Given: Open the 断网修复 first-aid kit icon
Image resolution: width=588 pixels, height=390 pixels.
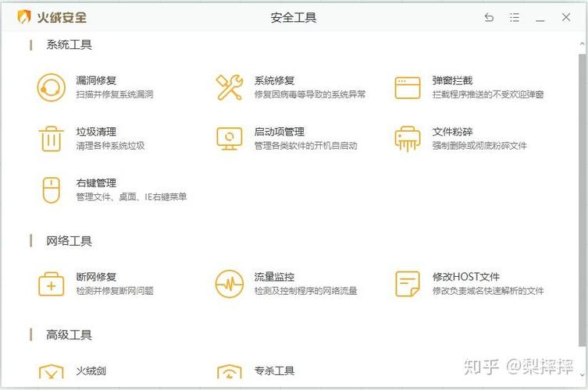Looking at the screenshot, I should coord(51,284).
